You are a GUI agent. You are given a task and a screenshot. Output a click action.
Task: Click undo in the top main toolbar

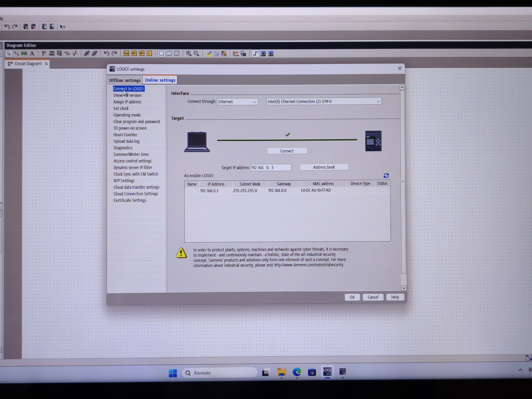click(7, 27)
